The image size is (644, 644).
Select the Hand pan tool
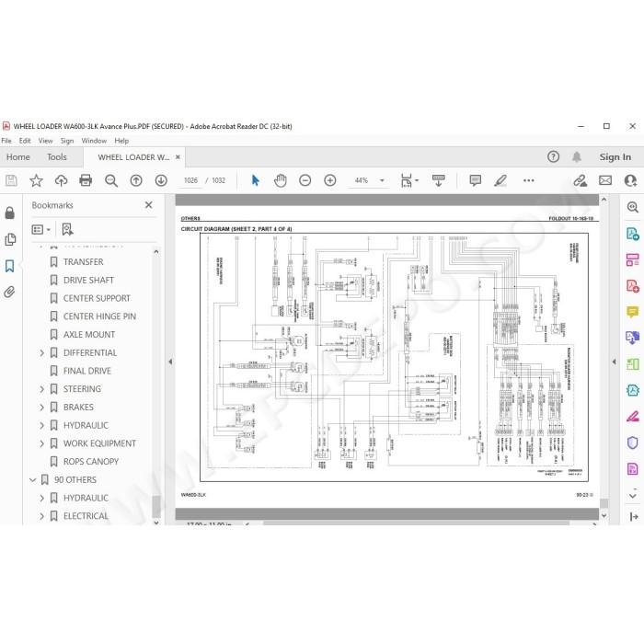[x=280, y=180]
